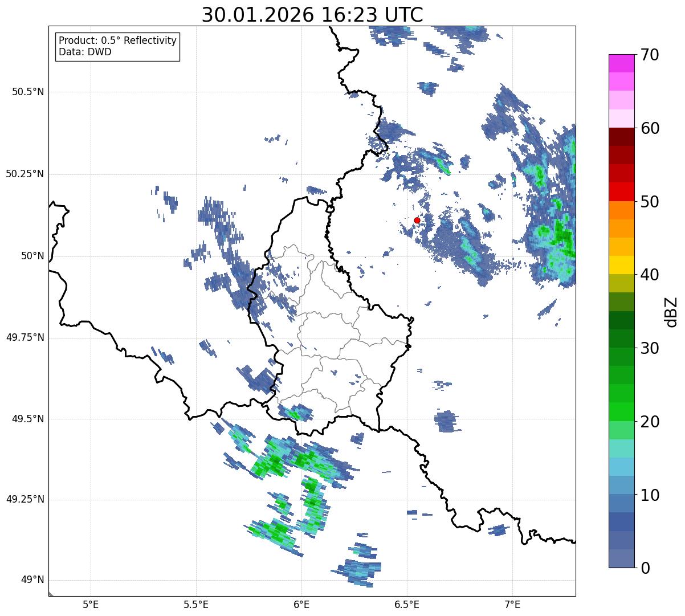Click the 'dBZ' colorbar axis label
The image size is (685, 616).
coord(671,311)
